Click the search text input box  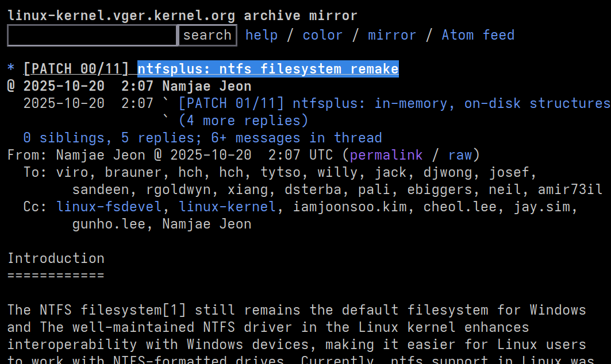92,35
